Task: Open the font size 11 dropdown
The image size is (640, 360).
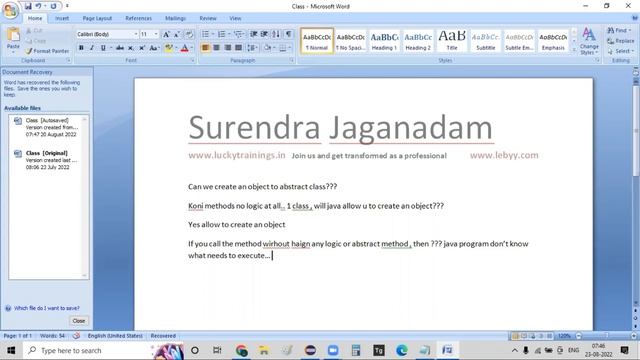Action: click(156, 34)
